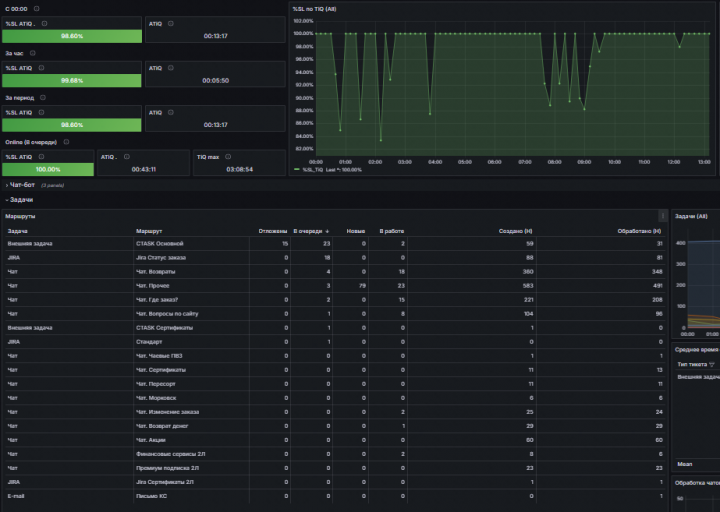Collapse the Задачи row section
Viewport: 720px width, 512px height.
[x=19, y=200]
